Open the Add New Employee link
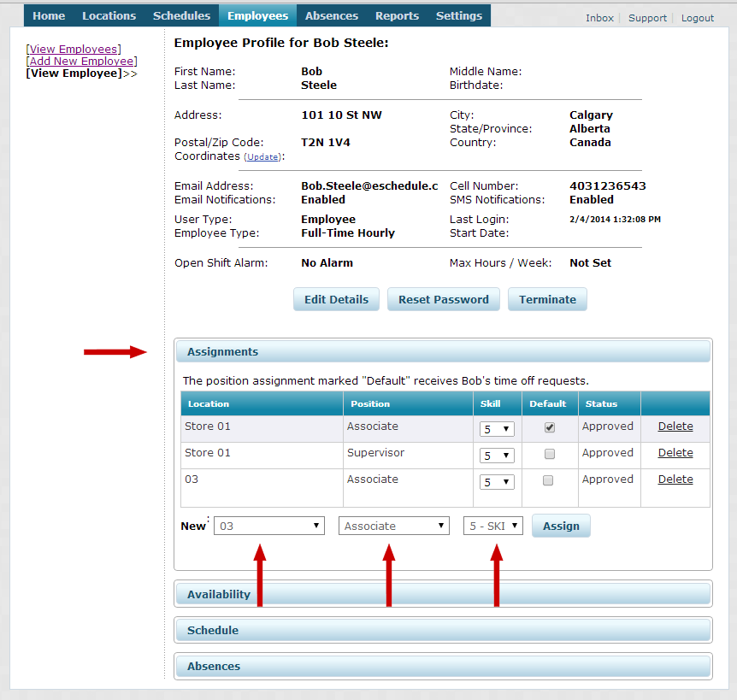The image size is (737, 700). (x=82, y=62)
